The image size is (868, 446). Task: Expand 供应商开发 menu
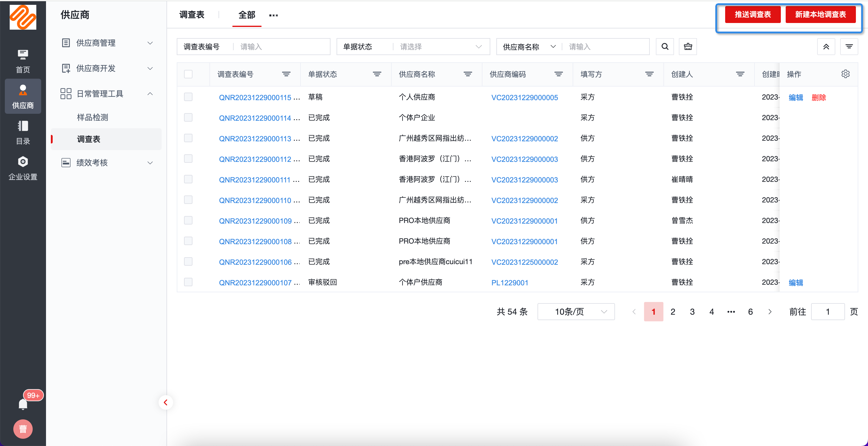[x=107, y=68]
